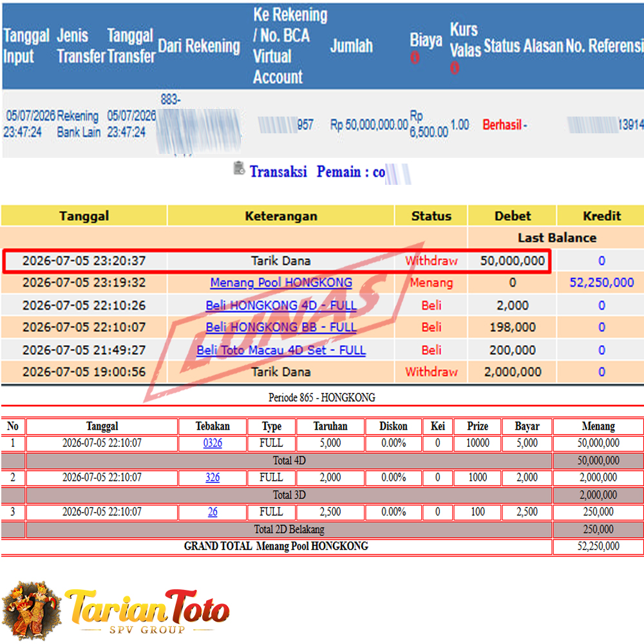The height and width of the screenshot is (644, 644).
Task: Click the No. Referensi column header
Action: pos(605,46)
